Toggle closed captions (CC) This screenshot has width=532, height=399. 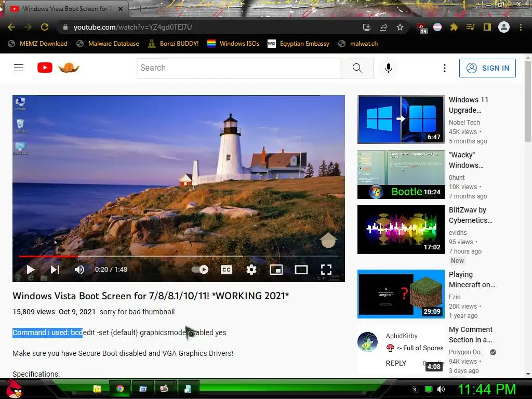coord(227,270)
